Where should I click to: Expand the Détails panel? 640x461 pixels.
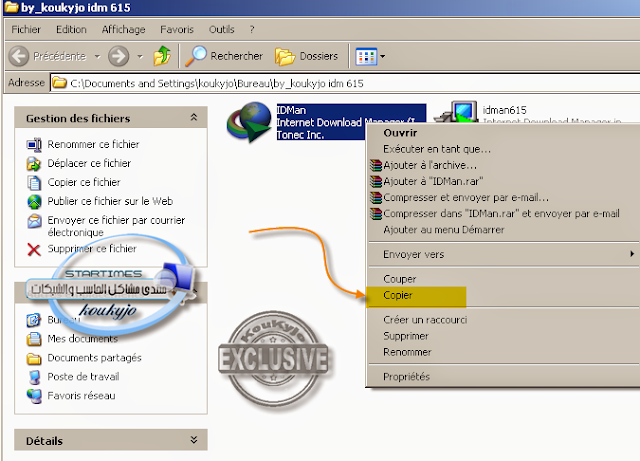193,440
